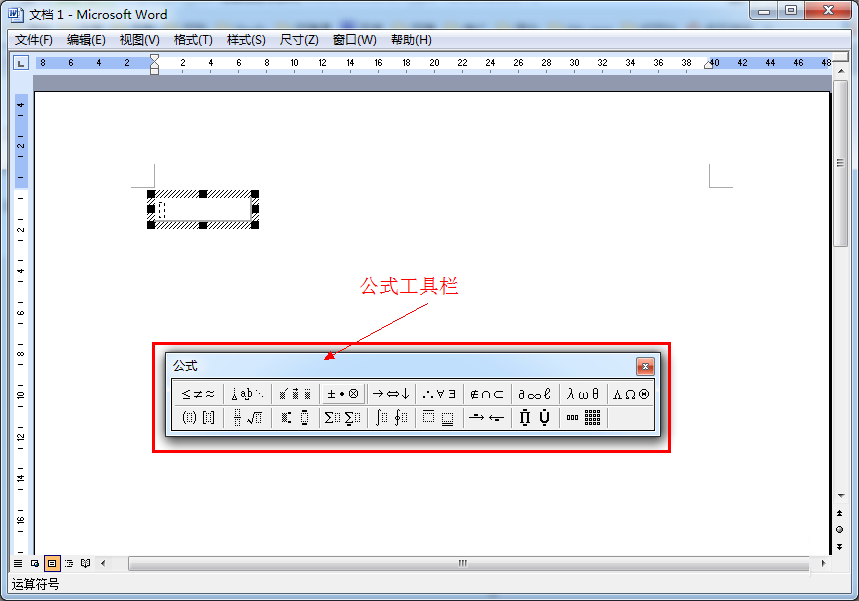The image size is (859, 601).
Task: Click the horizontal scrollbar thumb
Action: coord(468,563)
